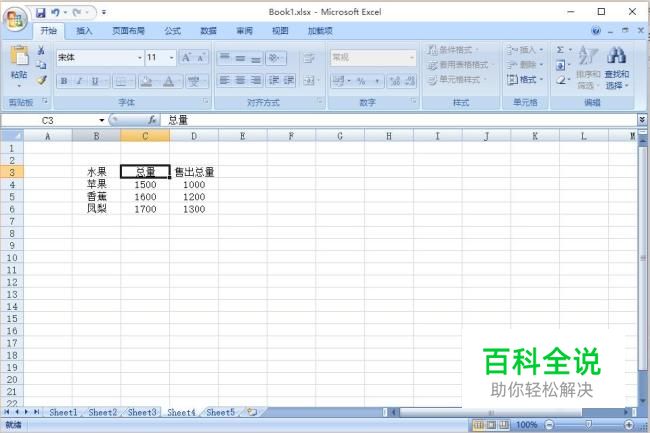Apply percent style
Screen dimensions: 650x433
tap(361, 81)
